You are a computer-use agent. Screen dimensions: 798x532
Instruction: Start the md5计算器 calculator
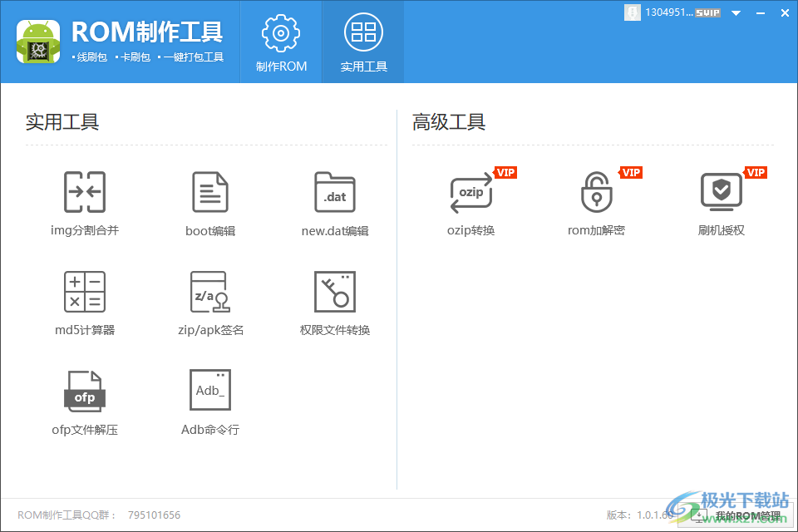84,301
